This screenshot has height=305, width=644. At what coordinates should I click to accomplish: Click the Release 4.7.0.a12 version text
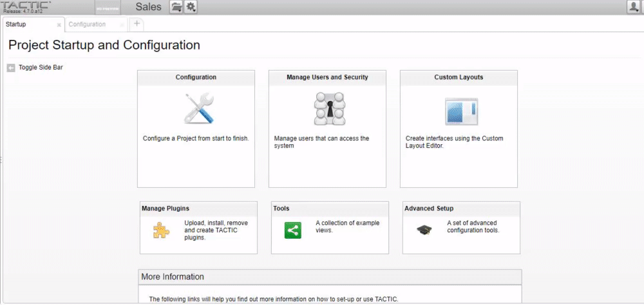23,11
